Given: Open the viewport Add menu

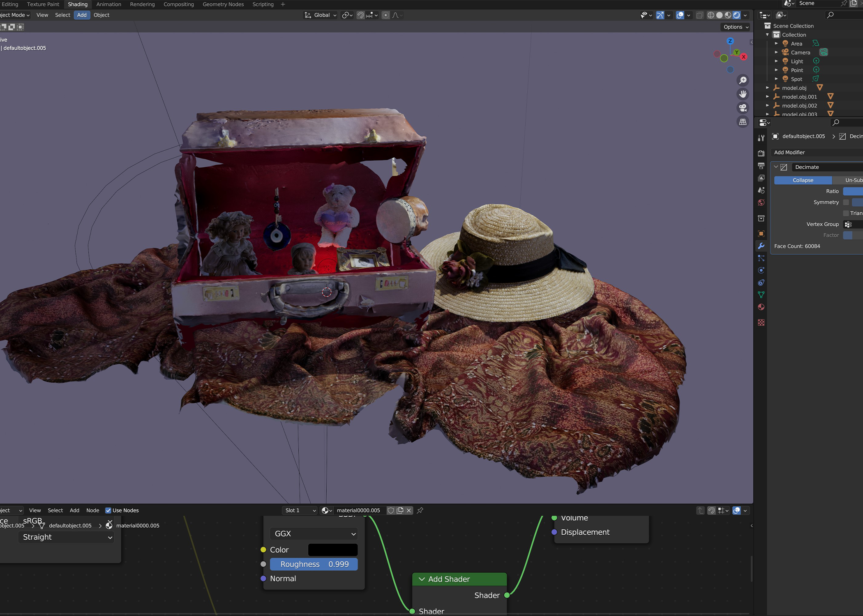Looking at the screenshot, I should [82, 15].
